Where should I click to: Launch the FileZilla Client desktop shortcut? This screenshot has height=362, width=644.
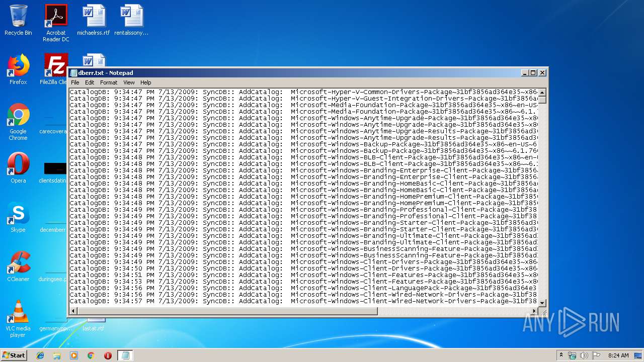pyautogui.click(x=54, y=69)
